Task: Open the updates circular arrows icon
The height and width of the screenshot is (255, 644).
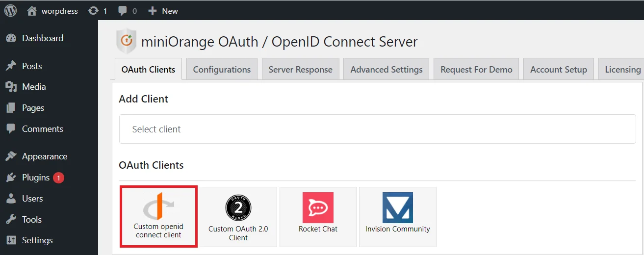Action: pyautogui.click(x=93, y=10)
